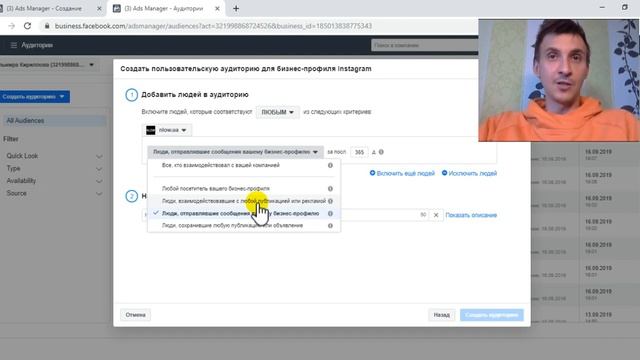The image size is (640, 360).
Task: Click info icon beside the 365 days field
Action: click(x=381, y=152)
